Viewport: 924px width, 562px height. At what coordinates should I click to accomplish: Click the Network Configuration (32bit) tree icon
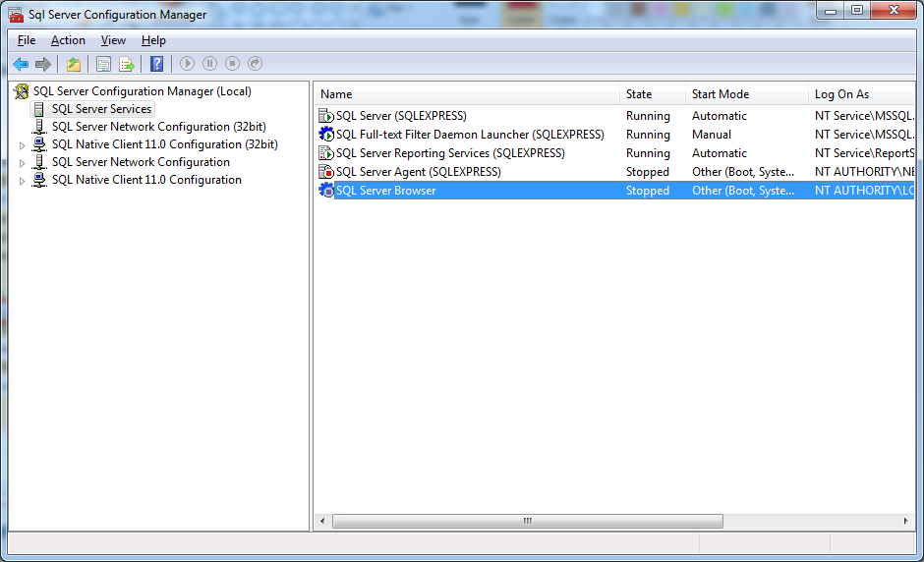[x=39, y=127]
